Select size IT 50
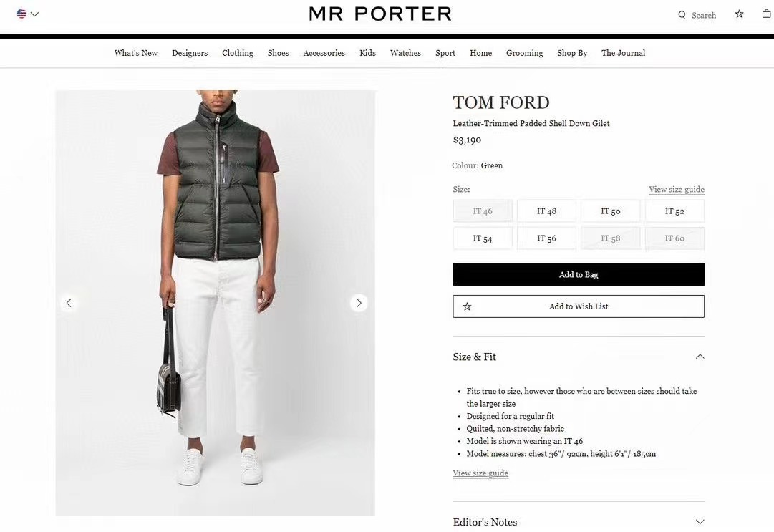This screenshot has height=532, width=774. click(x=611, y=211)
